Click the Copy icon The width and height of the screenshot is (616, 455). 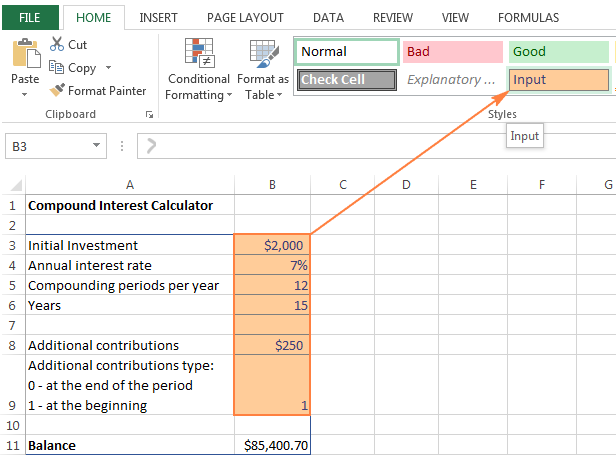(56, 68)
